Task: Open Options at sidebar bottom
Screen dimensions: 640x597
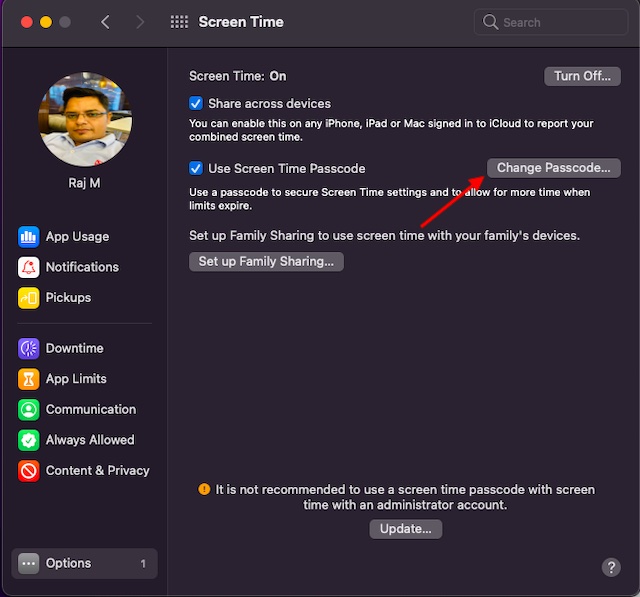Action: [84, 564]
